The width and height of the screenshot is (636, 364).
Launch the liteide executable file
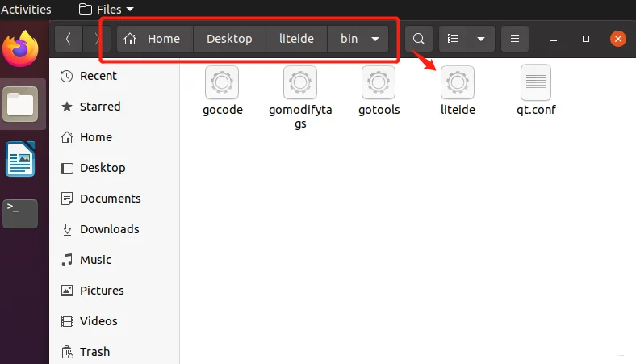(458, 91)
